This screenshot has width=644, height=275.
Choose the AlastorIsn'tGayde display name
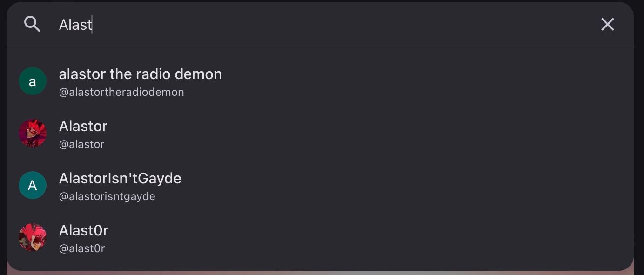(x=120, y=178)
